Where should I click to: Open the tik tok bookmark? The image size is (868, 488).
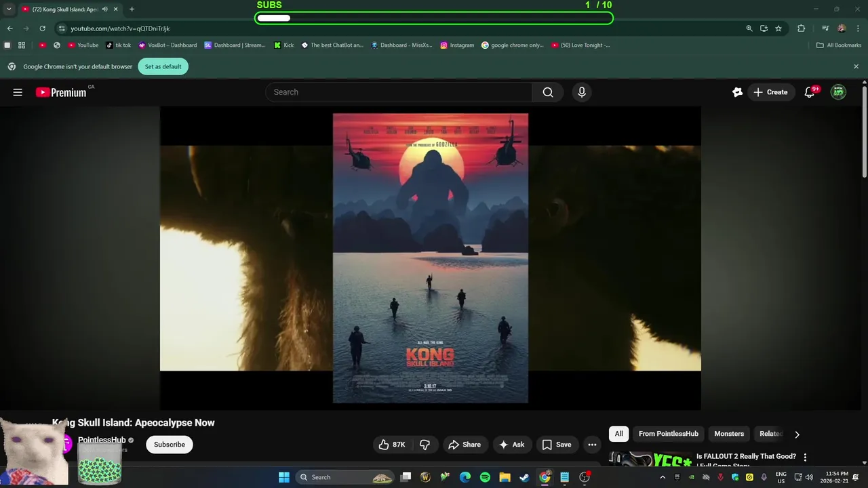pyautogui.click(x=118, y=45)
